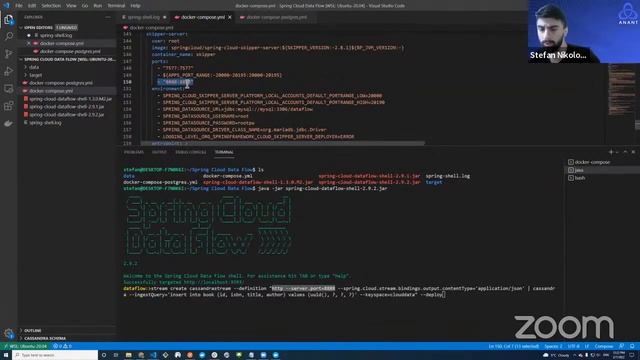Click the errors and warnings status indicator
This screenshot has height=360, width=640.
[x=62, y=346]
